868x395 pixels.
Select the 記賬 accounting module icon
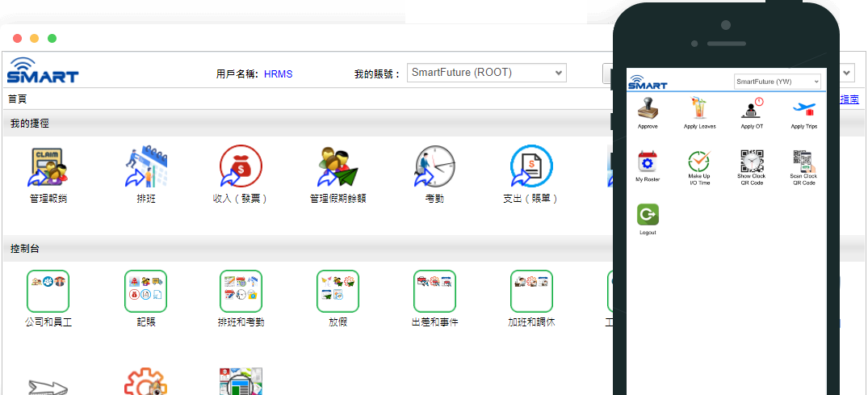(145, 291)
